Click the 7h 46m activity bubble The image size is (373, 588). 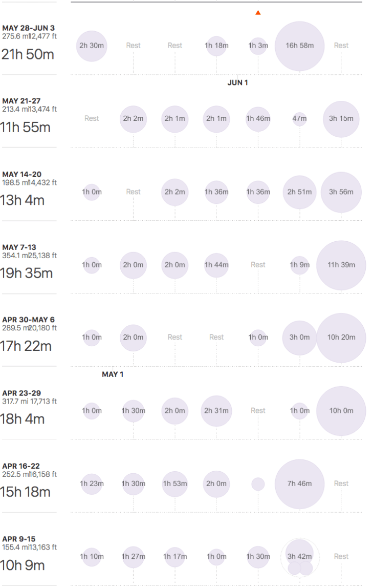(299, 484)
